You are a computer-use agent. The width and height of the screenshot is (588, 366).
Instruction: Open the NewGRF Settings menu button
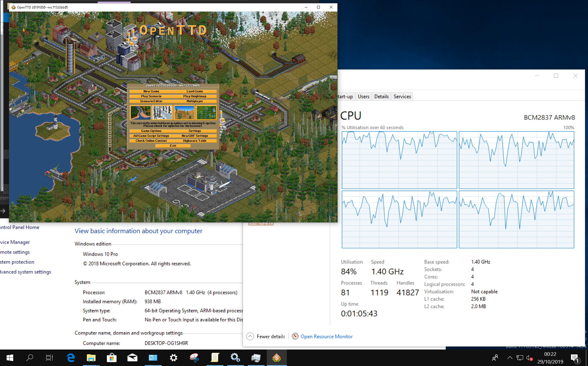[x=195, y=136]
